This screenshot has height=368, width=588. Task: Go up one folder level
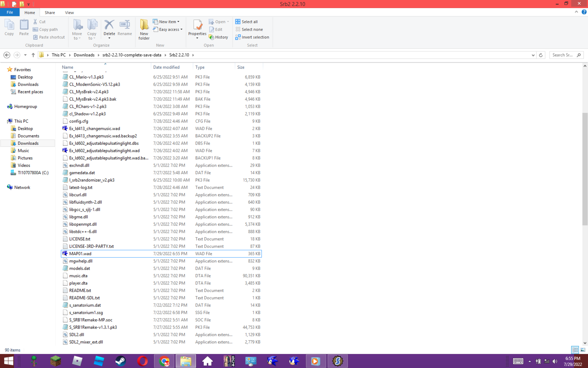(x=33, y=55)
